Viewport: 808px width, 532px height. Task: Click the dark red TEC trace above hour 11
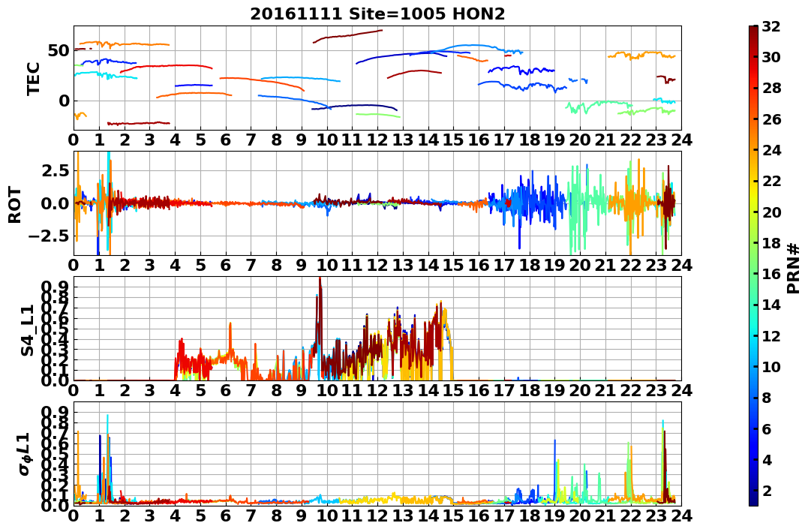tap(348, 36)
